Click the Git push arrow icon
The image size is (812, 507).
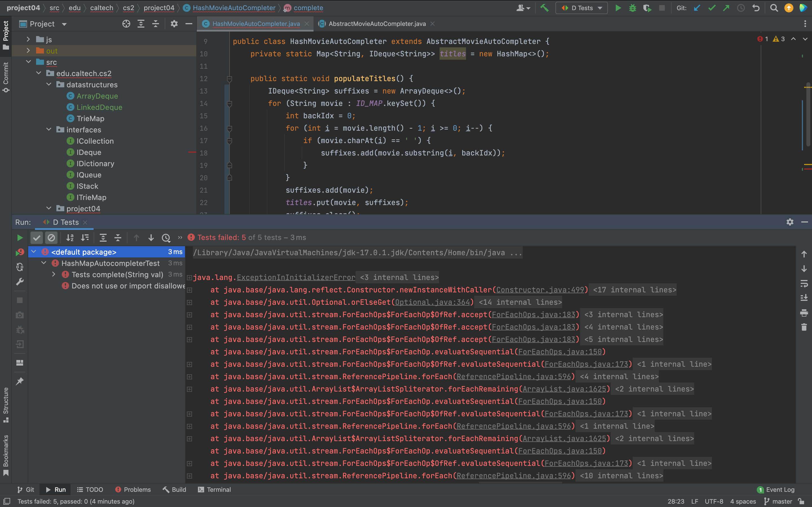click(x=726, y=8)
